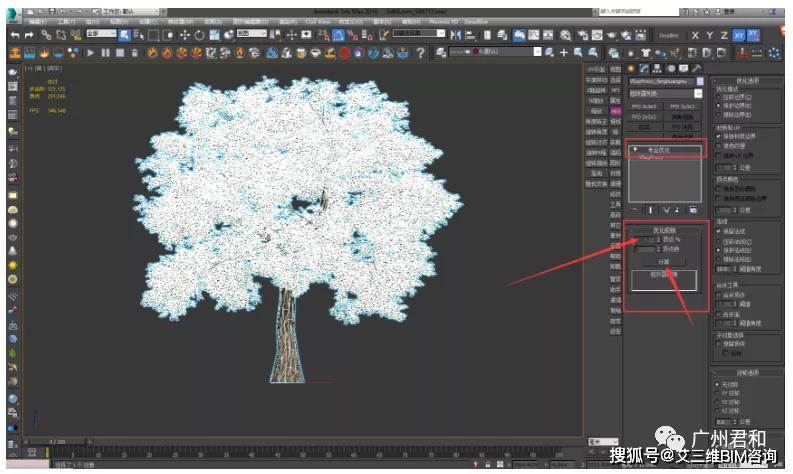Click Pin Stack icon below modifier stack

[x=634, y=209]
